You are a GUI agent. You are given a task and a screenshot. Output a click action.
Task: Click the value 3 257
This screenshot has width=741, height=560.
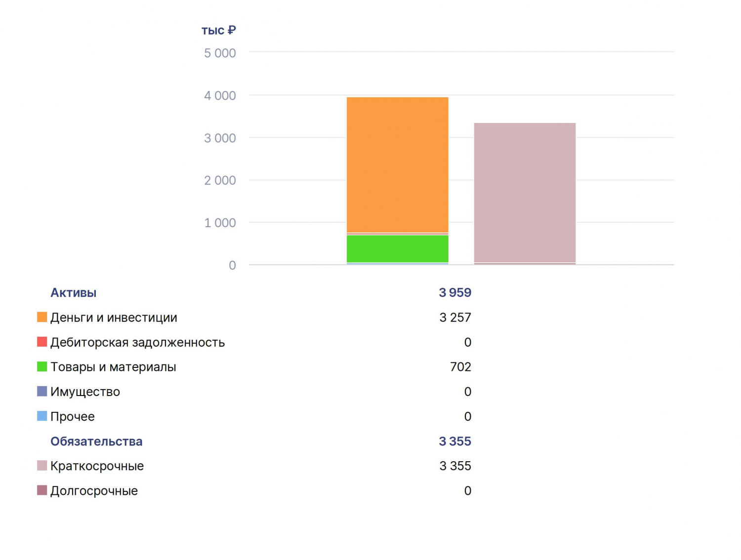pos(455,318)
